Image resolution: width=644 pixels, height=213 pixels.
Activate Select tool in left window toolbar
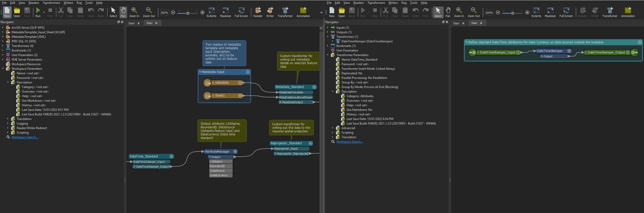[x=113, y=12]
